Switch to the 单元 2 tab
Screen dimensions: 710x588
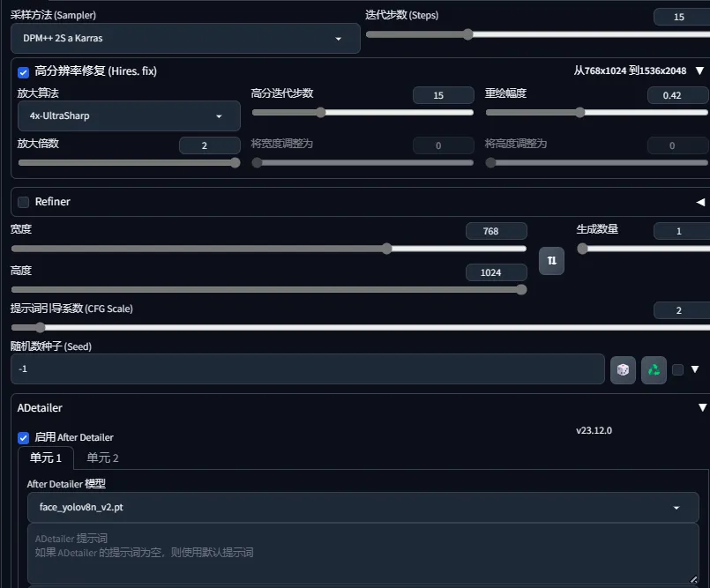point(102,458)
